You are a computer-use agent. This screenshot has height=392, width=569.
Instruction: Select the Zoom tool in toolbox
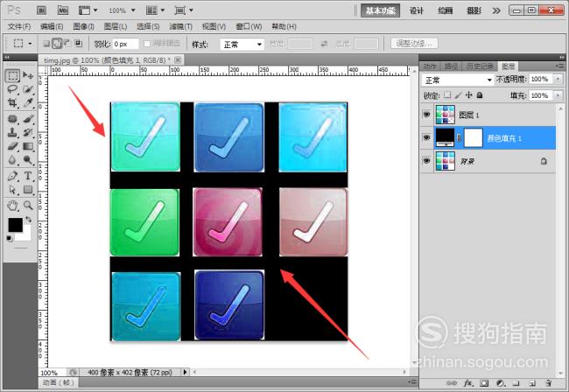pos(28,206)
